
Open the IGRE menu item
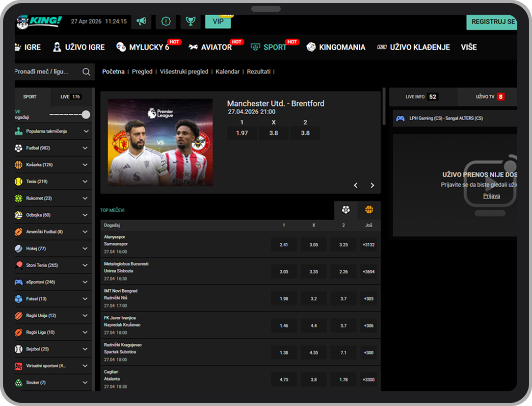coord(28,47)
